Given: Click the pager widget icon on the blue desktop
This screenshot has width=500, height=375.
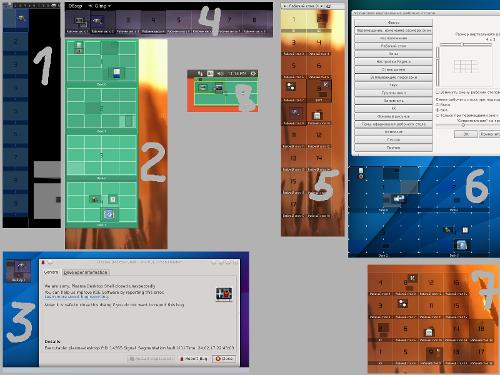Looking at the screenshot, I should [19, 271].
